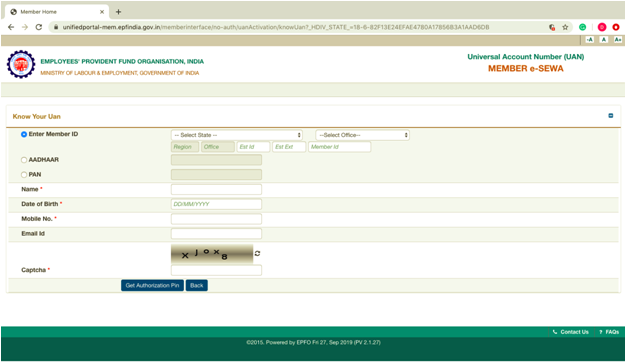Image resolution: width=625 pixels, height=362 pixels.
Task: Click the Back button
Action: click(197, 285)
